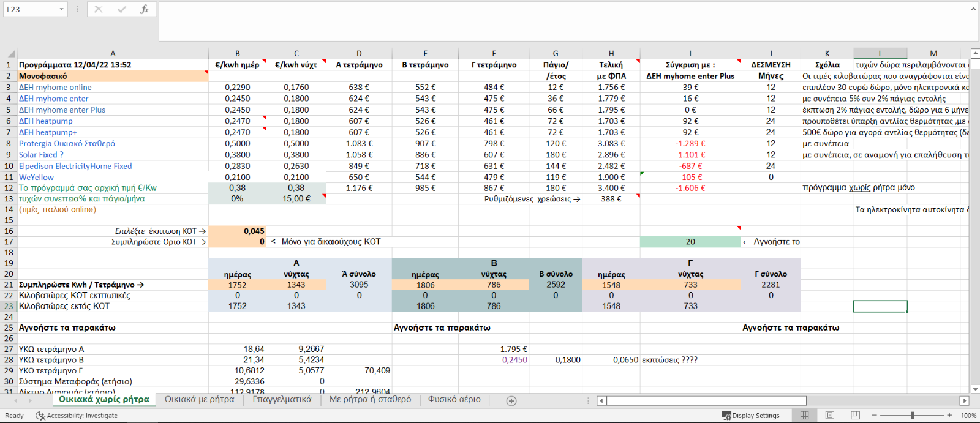Open the Solar Fixed ? link

tap(41, 155)
